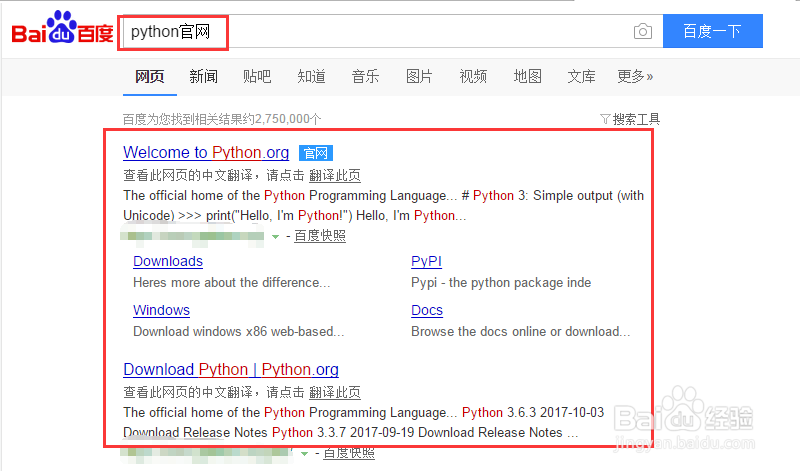Switch to the 新闻 tab
800x471 pixels.
click(204, 77)
